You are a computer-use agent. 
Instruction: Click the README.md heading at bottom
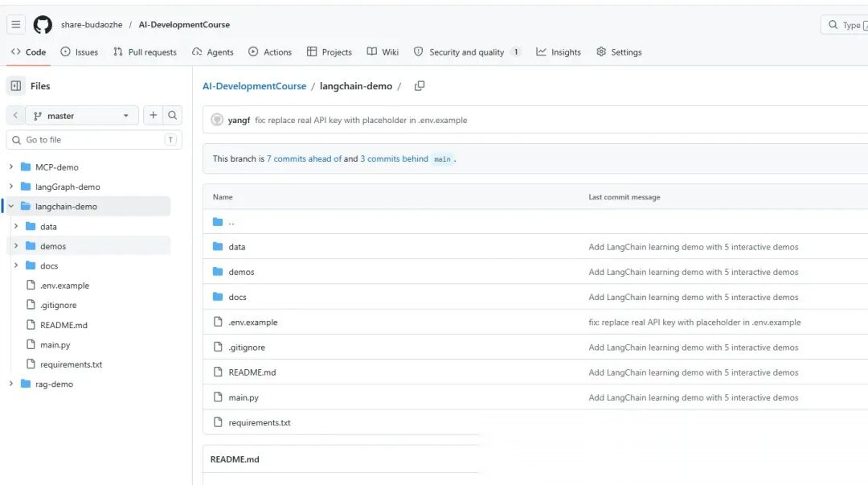pos(235,459)
